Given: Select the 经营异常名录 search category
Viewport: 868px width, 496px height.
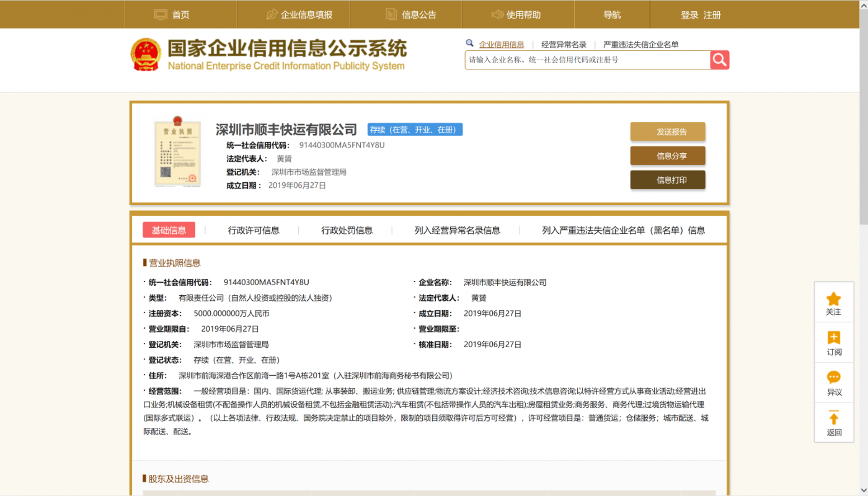Looking at the screenshot, I should (x=564, y=44).
